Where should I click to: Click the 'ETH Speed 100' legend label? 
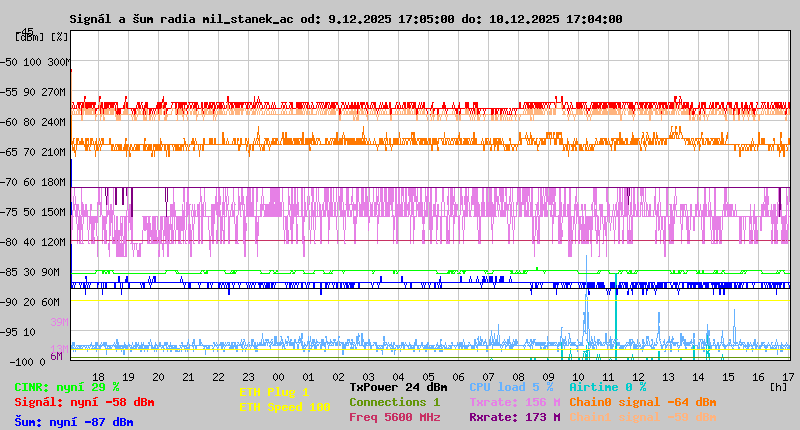[x=285, y=407]
